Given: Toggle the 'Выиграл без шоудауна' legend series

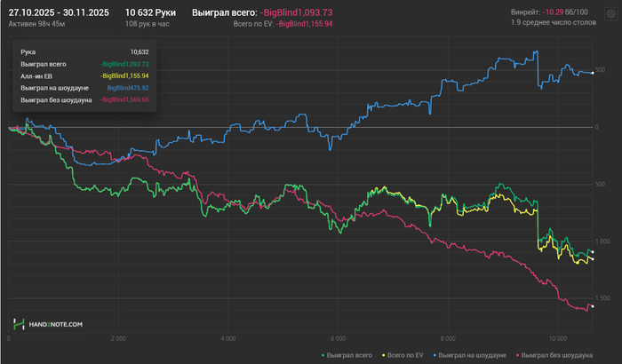Looking at the screenshot, I should 554,355.
